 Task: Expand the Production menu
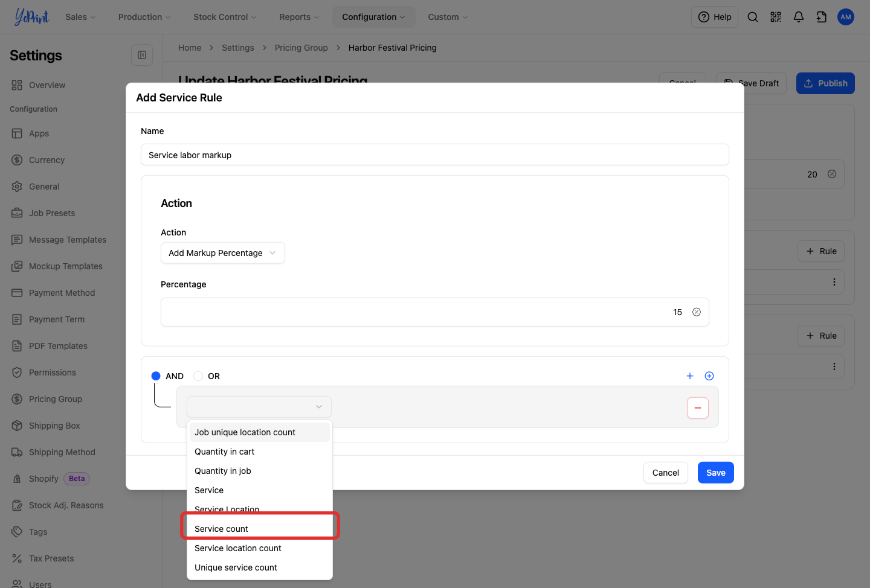[144, 17]
